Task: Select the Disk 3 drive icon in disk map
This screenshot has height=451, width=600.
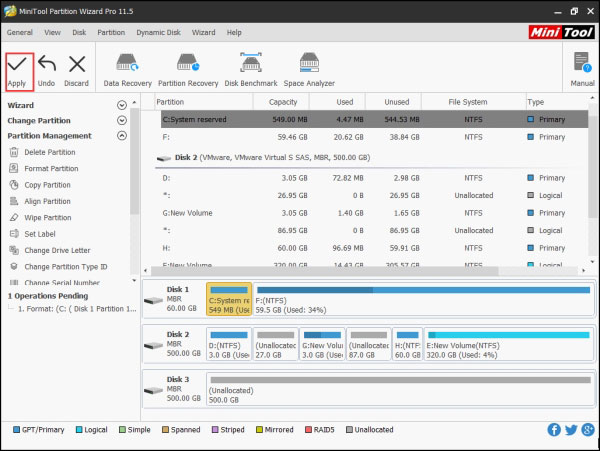Action: click(x=153, y=391)
